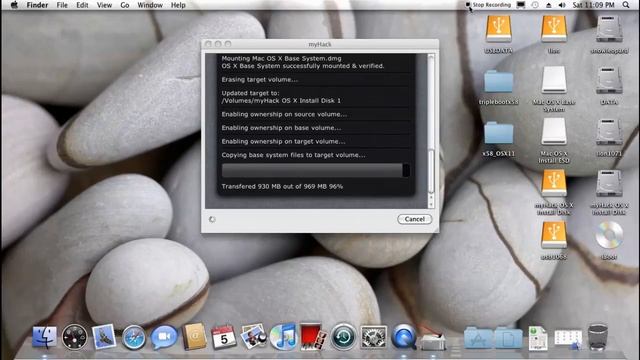Open the Edit menu
The height and width of the screenshot is (360, 640).
coord(82,5)
